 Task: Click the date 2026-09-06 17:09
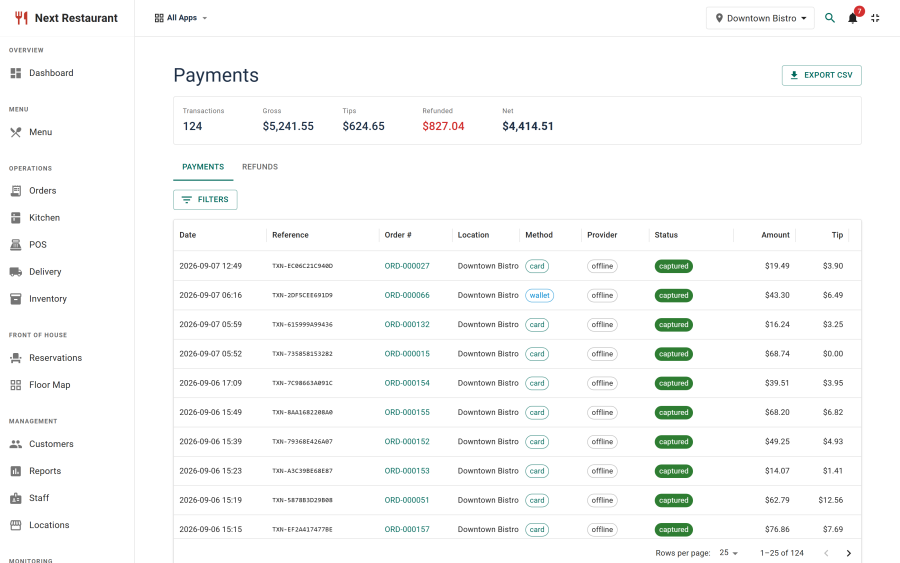point(211,383)
